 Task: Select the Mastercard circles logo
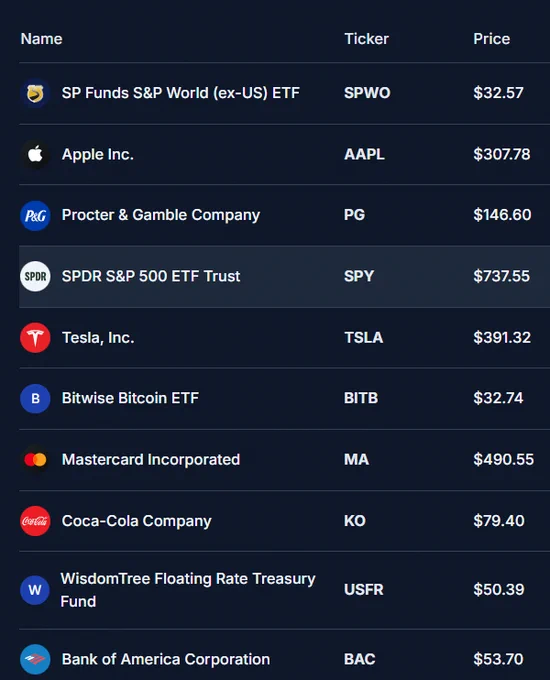35,460
